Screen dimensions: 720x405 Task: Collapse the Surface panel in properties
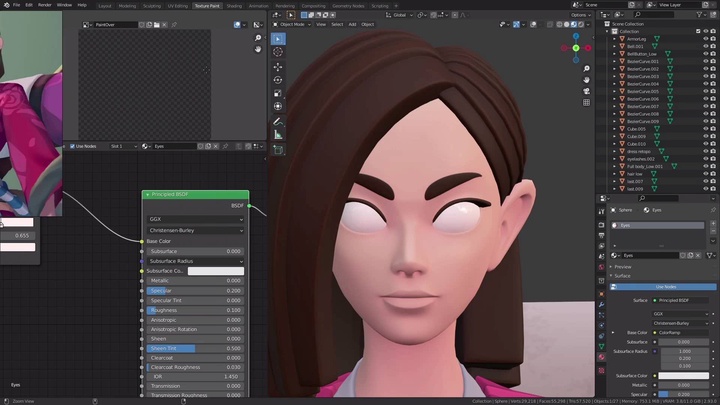tap(620, 276)
